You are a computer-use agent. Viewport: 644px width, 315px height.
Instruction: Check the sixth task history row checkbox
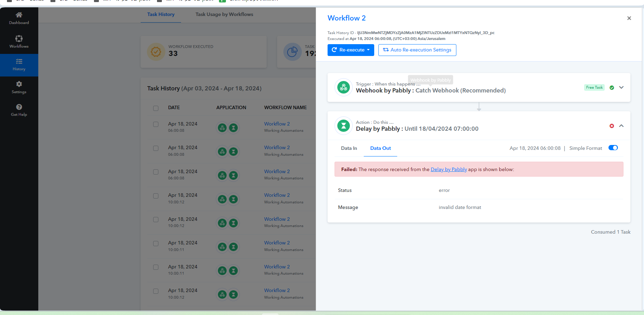pos(156,243)
